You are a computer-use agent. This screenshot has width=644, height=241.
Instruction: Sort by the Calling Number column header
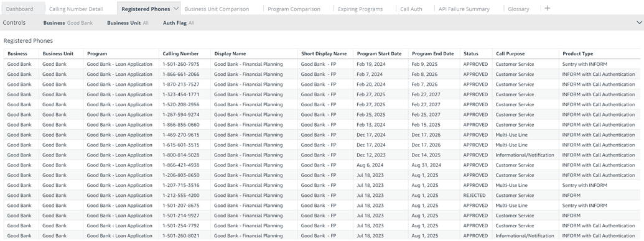tap(185, 53)
